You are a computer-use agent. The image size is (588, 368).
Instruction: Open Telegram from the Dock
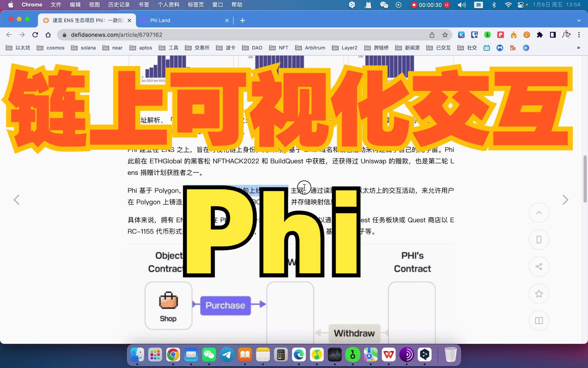227,355
